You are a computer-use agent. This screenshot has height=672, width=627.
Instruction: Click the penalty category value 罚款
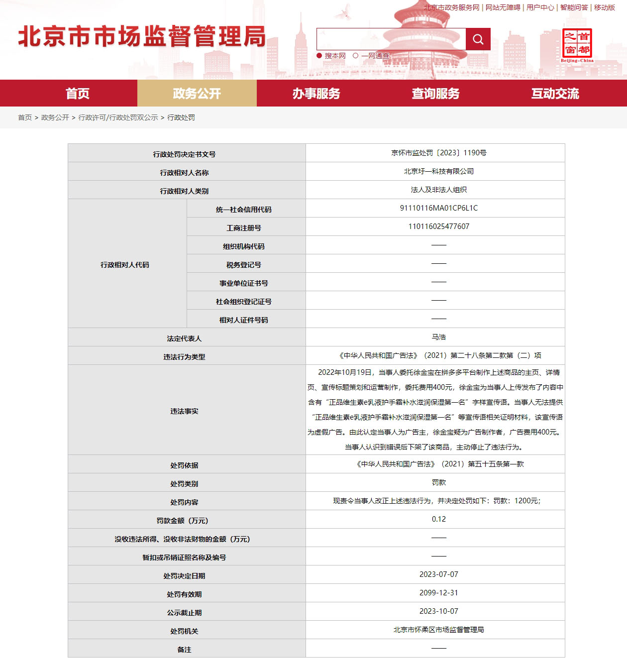coord(439,482)
